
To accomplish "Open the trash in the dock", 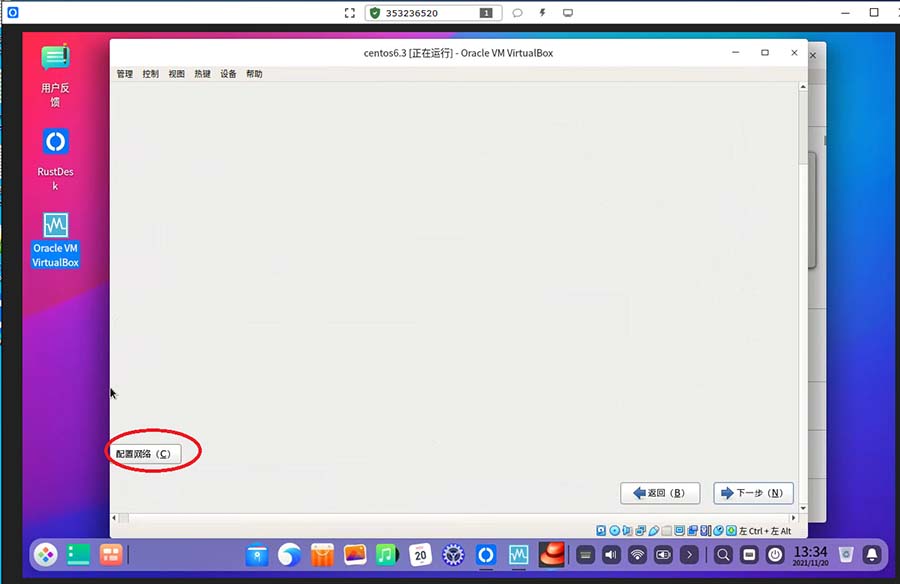I will click(x=845, y=555).
